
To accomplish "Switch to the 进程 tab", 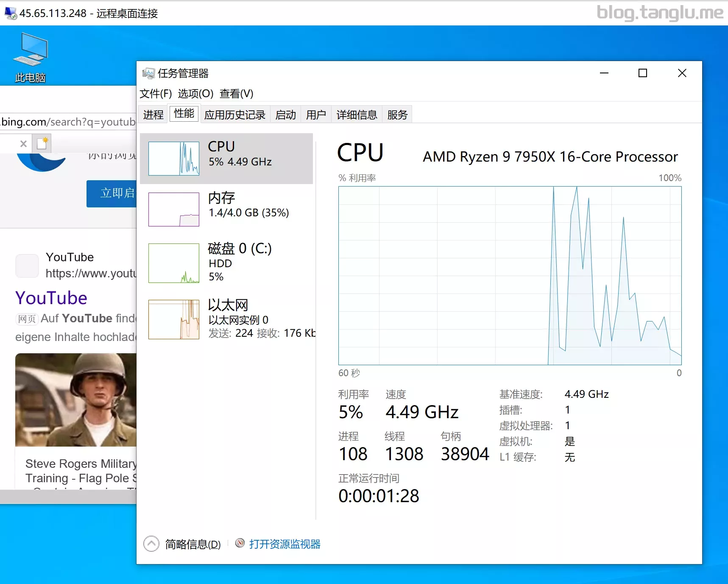I will [x=153, y=115].
